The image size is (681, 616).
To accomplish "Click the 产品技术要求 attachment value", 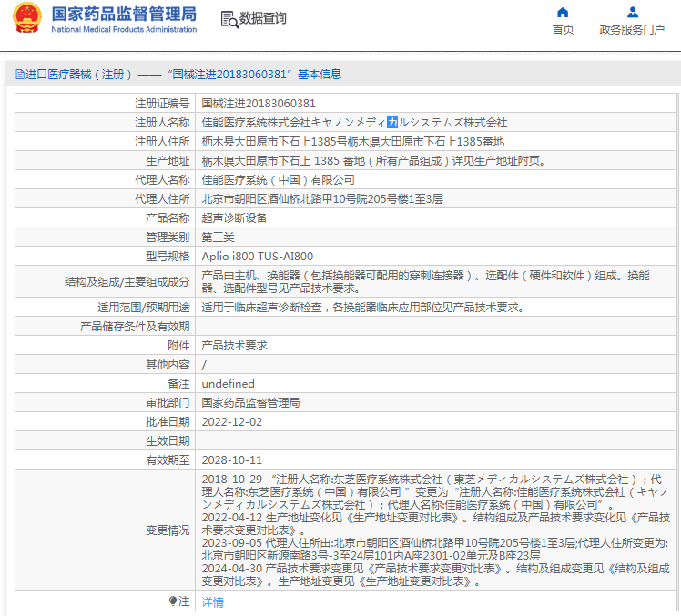I will pyautogui.click(x=234, y=346).
